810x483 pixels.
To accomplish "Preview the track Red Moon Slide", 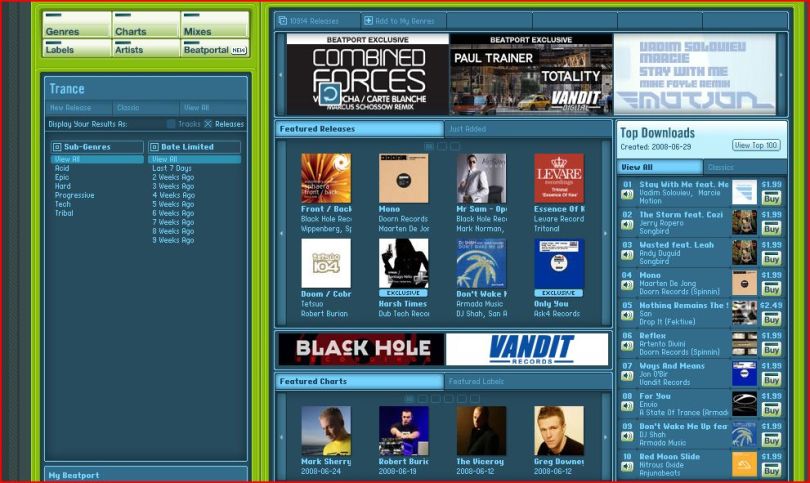I will tap(627, 466).
